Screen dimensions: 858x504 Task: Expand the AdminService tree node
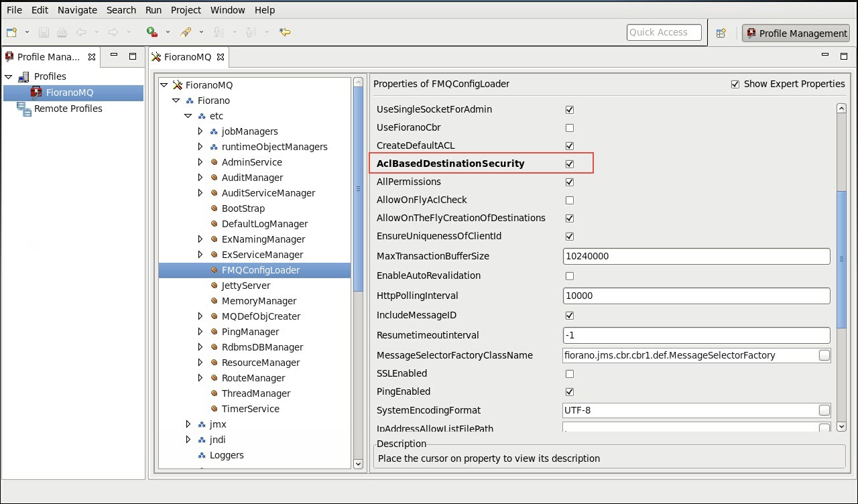click(x=200, y=162)
